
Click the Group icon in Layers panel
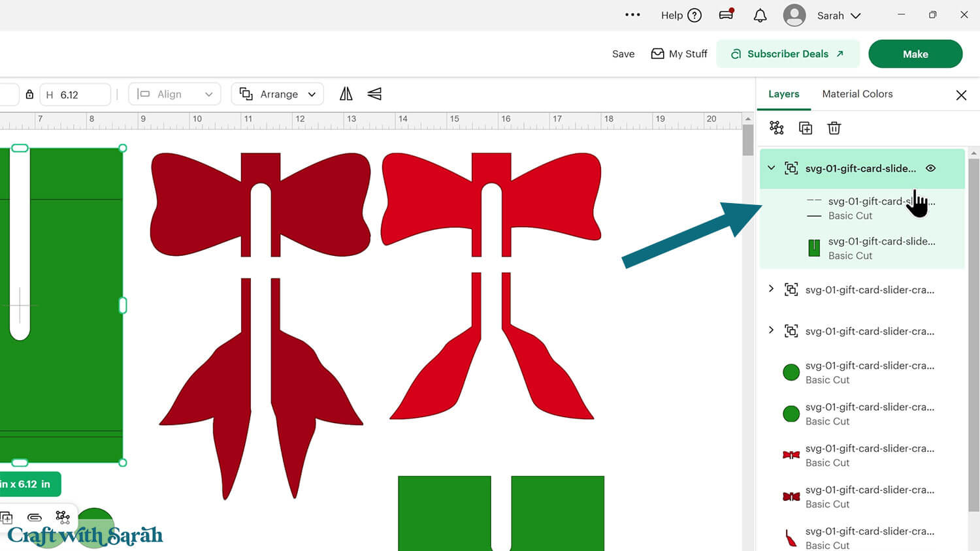(776, 128)
